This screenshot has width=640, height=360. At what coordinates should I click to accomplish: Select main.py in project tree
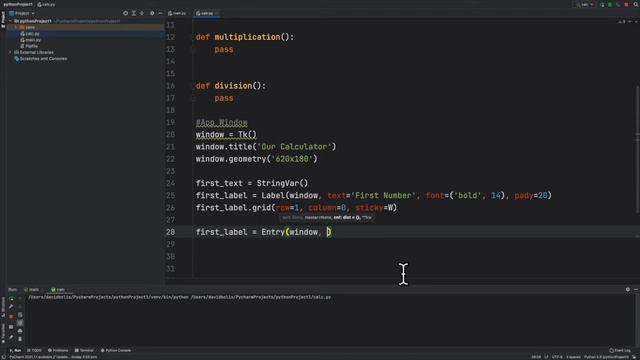(x=31, y=40)
